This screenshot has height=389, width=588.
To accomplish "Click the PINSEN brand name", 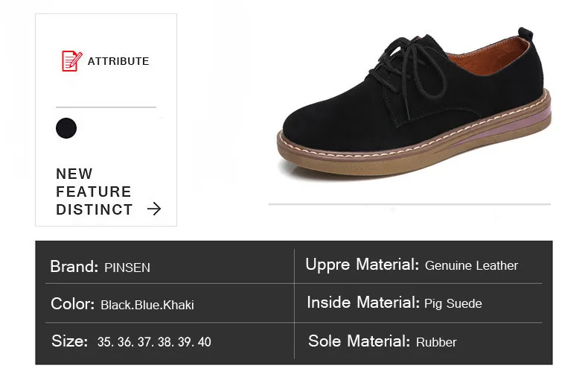I will coord(127,268).
